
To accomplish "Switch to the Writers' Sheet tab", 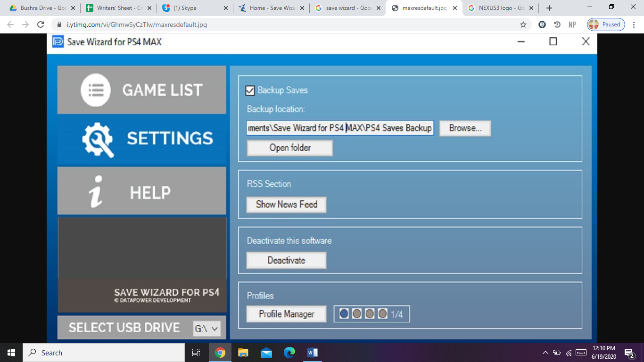I will pos(118,8).
